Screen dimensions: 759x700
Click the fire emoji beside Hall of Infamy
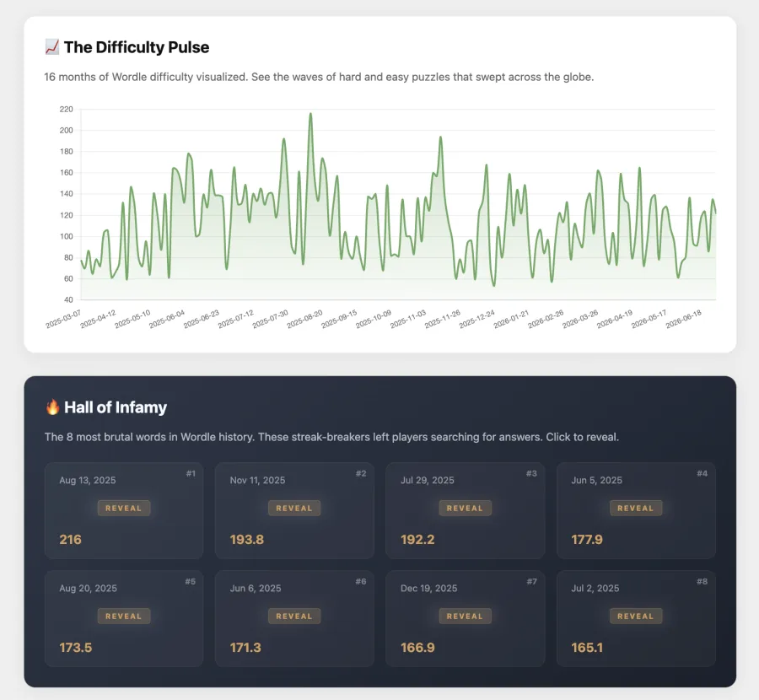click(x=52, y=407)
